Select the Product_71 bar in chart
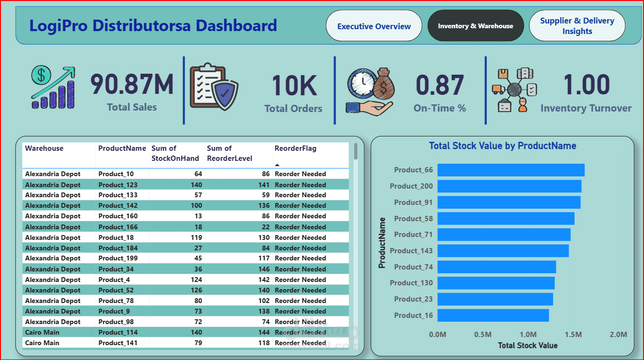The height and width of the screenshot is (360, 644). 504,235
